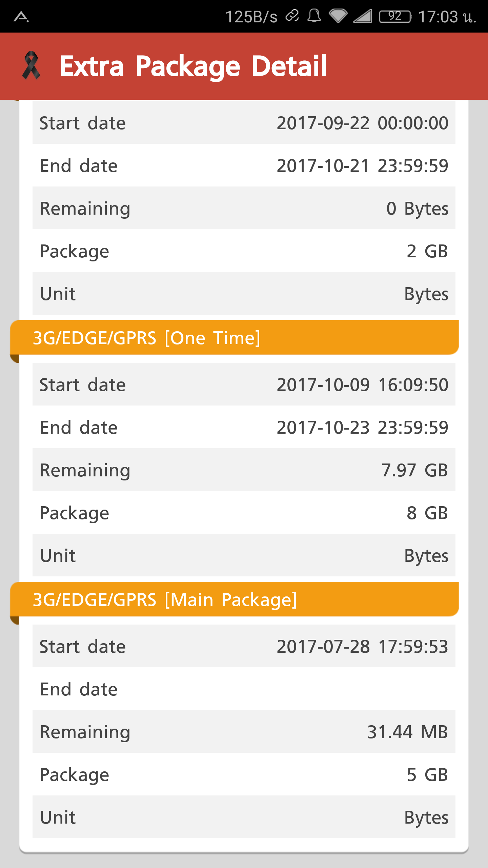Tap the Wi-Fi signal status icon
Screen dimensions: 488x868
click(338, 16)
